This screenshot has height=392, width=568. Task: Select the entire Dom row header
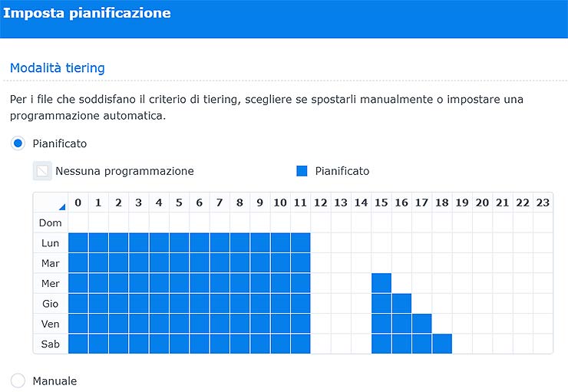(x=51, y=222)
